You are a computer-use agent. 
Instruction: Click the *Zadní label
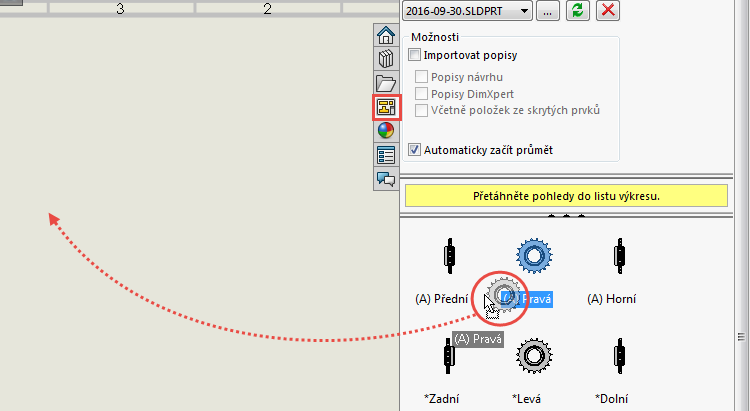(441, 399)
